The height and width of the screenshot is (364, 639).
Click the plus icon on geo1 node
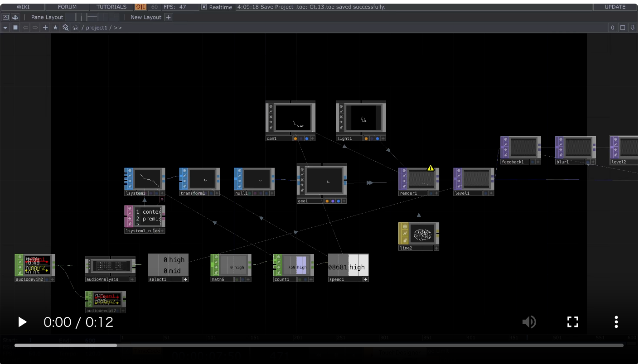344,201
